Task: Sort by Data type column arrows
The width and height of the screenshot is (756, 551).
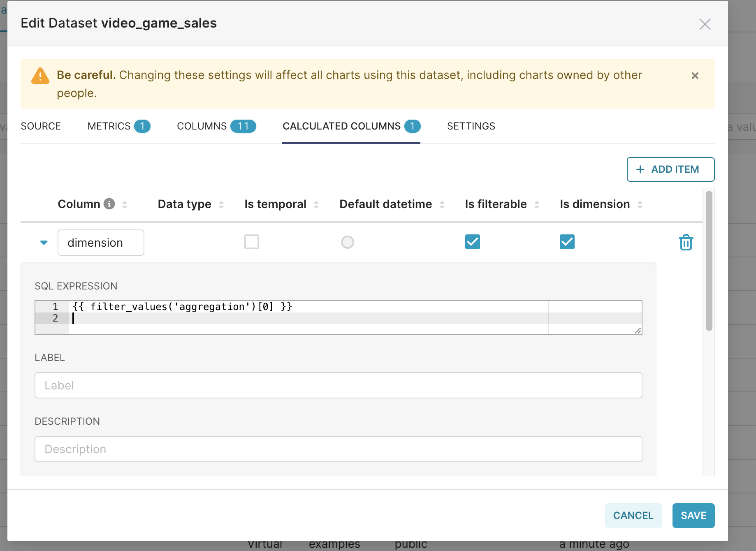Action: [x=221, y=204]
